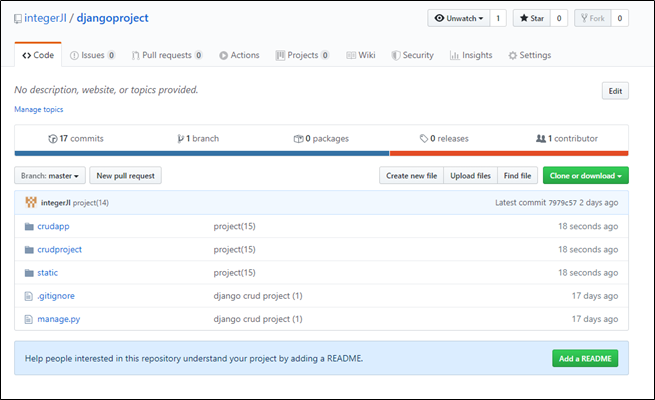Viewport: 655px width, 400px height.
Task: Click project(15) message in static row
Action: [x=234, y=273]
